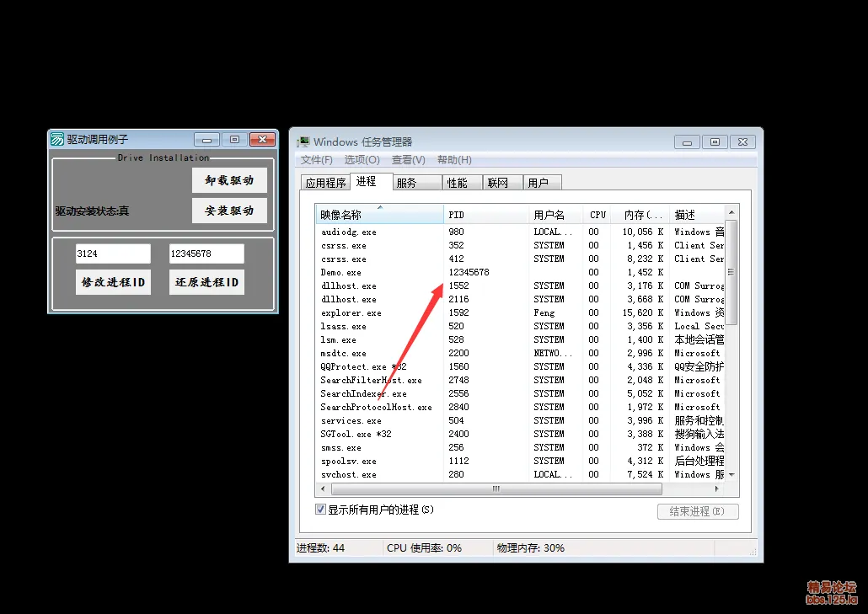Open the 查看(V) menu

(407, 159)
